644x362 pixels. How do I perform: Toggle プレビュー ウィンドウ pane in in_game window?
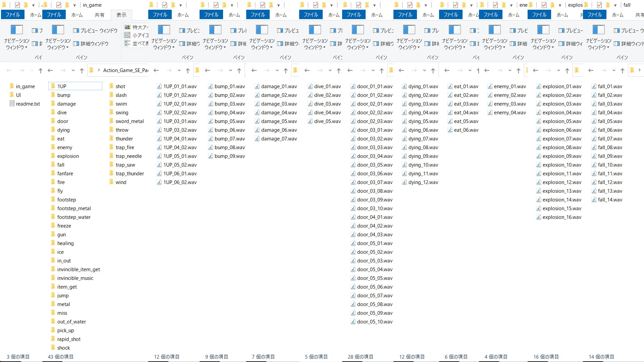pyautogui.click(x=95, y=31)
